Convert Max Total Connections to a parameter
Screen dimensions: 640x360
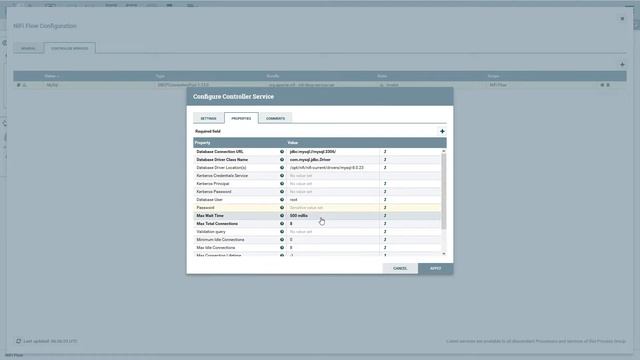pos(385,224)
